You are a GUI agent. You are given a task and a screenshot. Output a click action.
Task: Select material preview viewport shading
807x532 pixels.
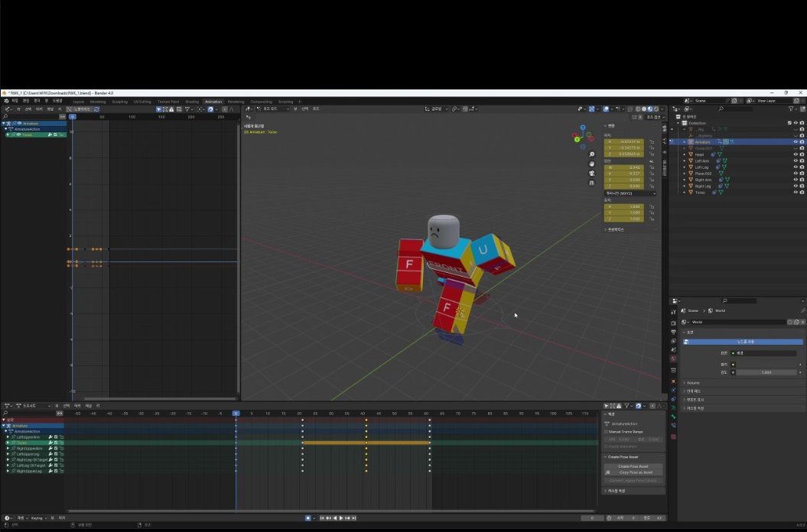[650, 109]
